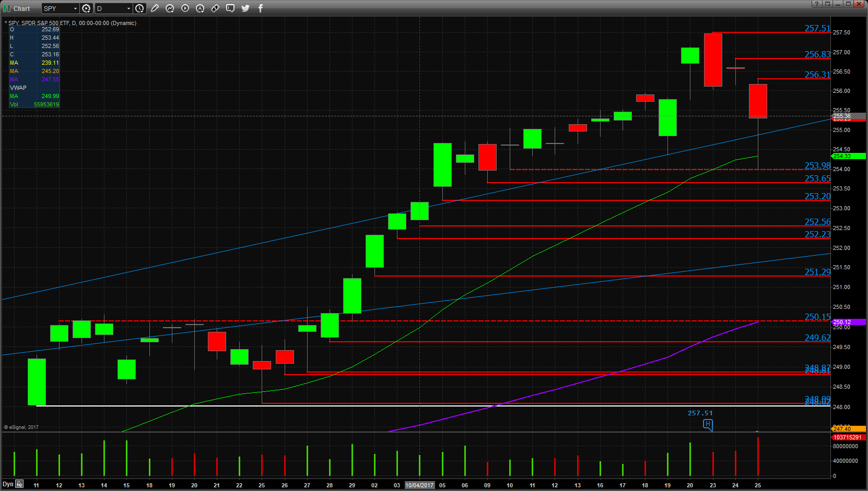Click the floating 257.51 annotation text

coord(700,413)
